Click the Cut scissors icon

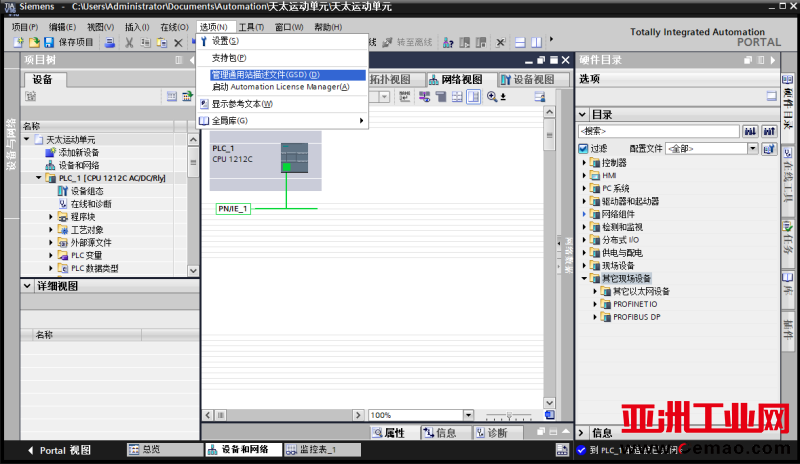tap(129, 42)
